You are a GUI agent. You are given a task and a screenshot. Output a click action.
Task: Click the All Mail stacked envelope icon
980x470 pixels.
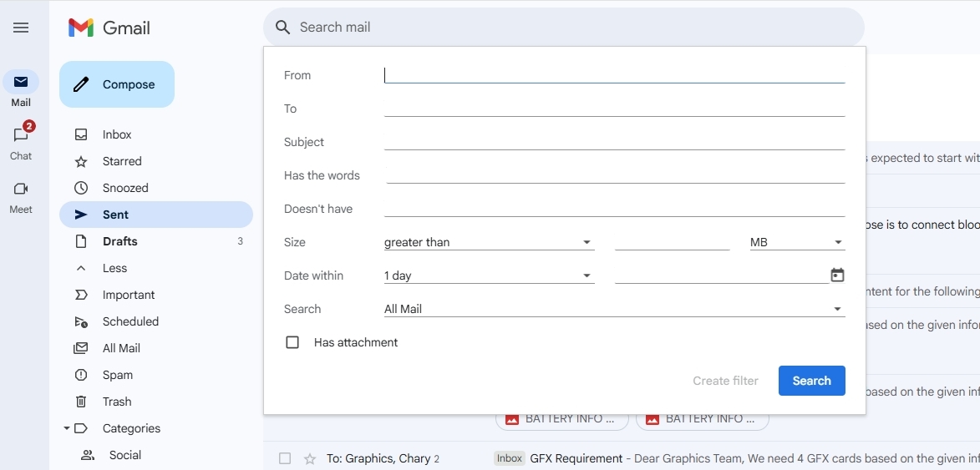coord(81,348)
